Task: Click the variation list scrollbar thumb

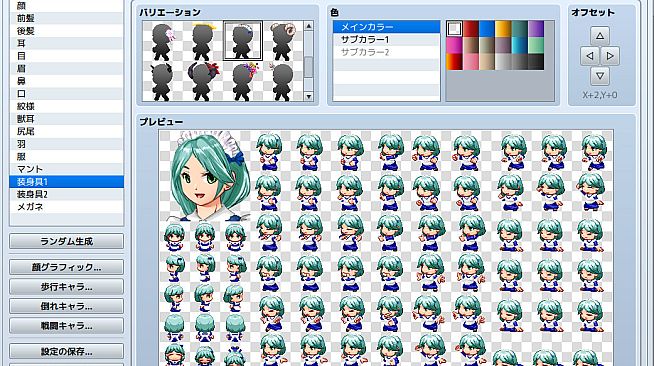Action: pyautogui.click(x=309, y=67)
